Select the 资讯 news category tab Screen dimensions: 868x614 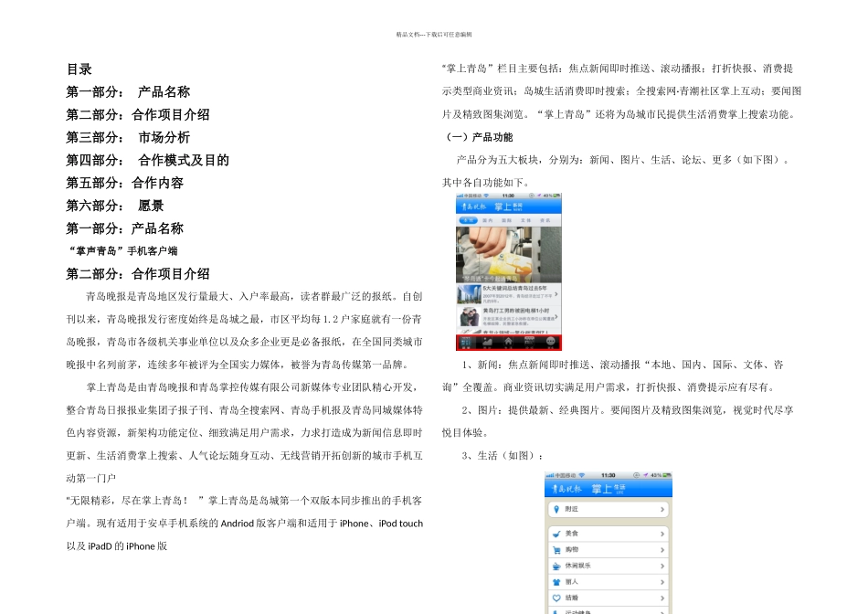click(x=545, y=220)
